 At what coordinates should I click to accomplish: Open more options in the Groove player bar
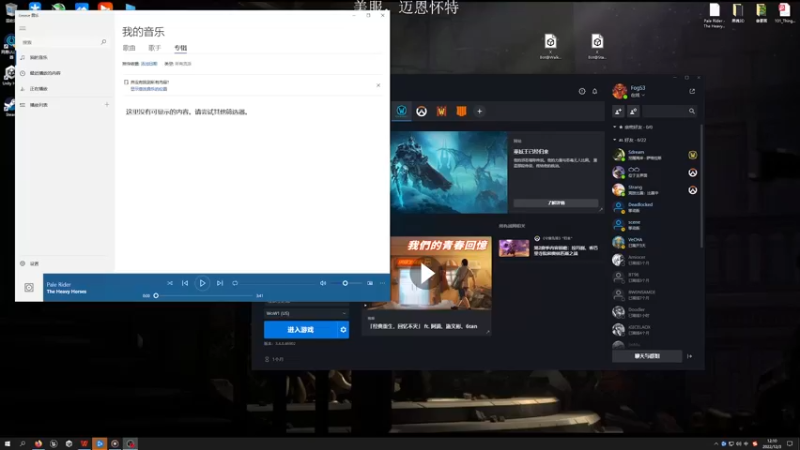383,283
